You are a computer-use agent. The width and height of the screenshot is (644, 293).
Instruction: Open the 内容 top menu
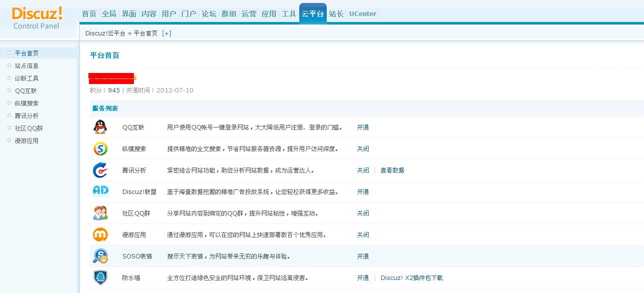pyautogui.click(x=149, y=14)
